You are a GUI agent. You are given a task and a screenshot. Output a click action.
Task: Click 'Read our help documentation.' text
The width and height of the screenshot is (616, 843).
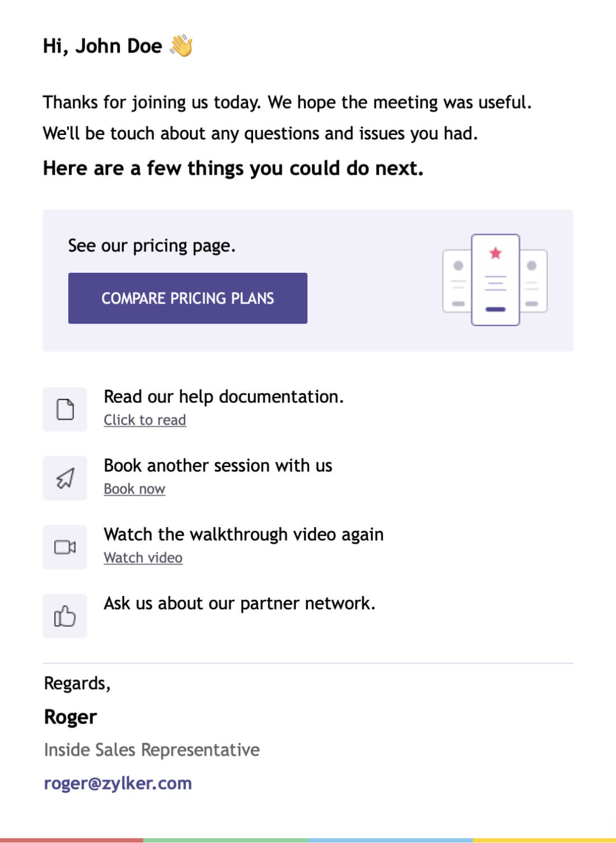tap(223, 397)
